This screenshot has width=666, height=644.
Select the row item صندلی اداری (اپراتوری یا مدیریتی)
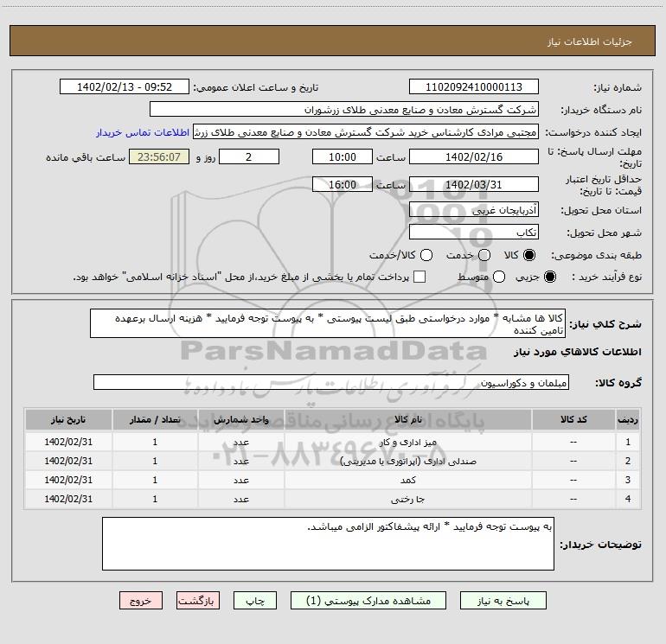(407, 461)
